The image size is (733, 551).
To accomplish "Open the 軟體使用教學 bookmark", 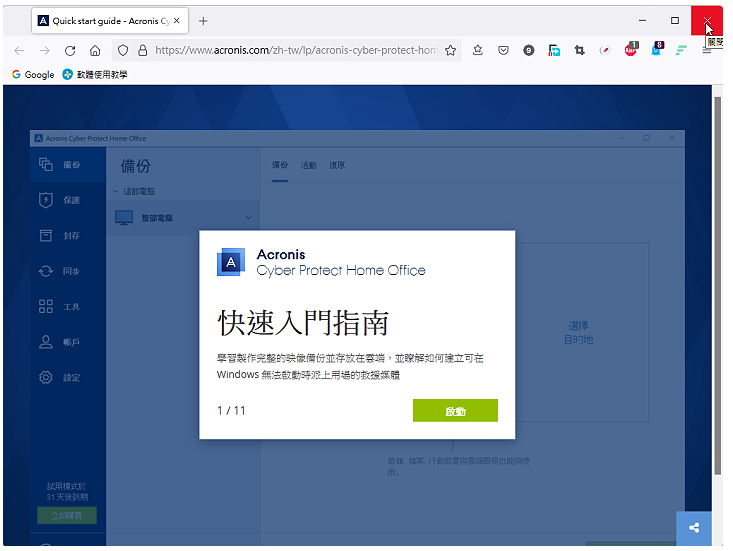I will pyautogui.click(x=95, y=74).
